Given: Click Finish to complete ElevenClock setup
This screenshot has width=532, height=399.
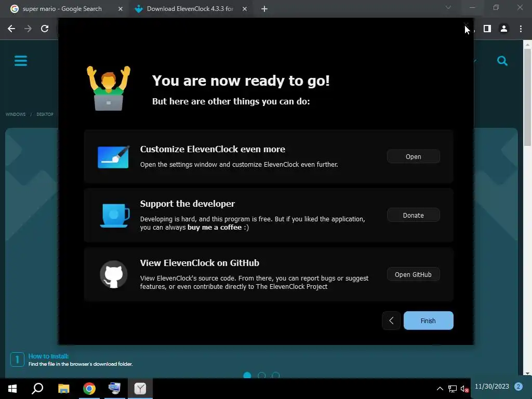Looking at the screenshot, I should click(428, 321).
